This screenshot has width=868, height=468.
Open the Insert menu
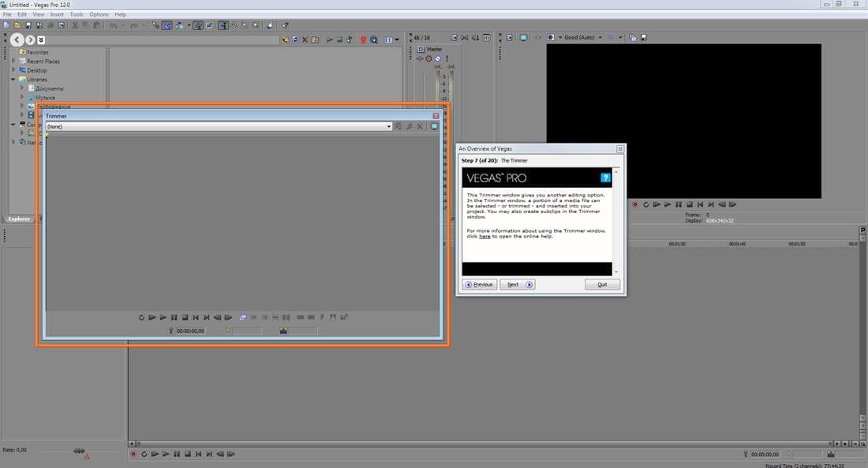(57, 14)
